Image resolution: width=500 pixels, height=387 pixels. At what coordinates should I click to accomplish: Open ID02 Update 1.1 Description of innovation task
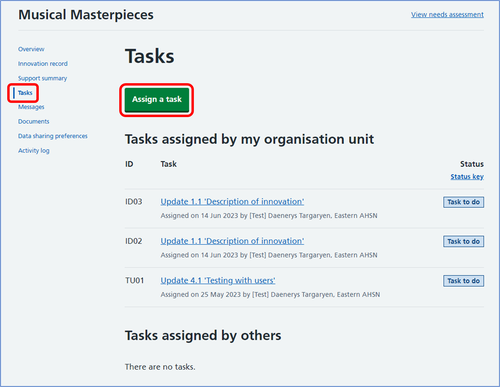tap(232, 241)
